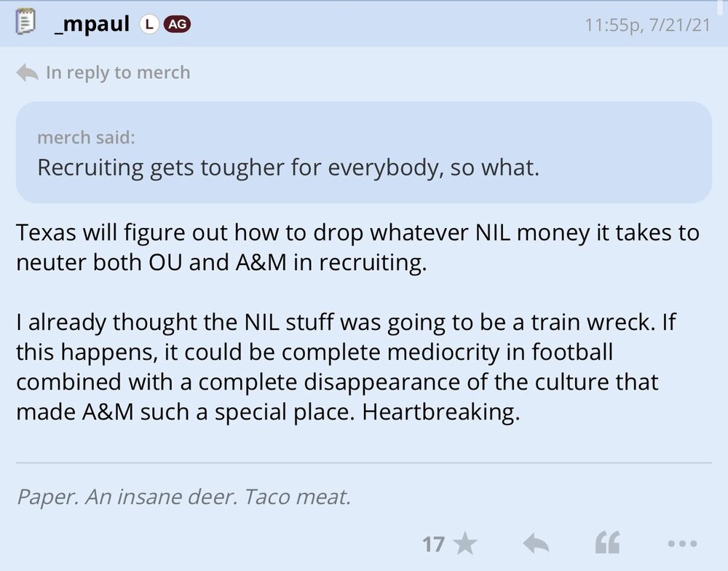This screenshot has width=728, height=571.
Task: Click the word "Heartbreaking." in the post
Action: click(x=442, y=411)
